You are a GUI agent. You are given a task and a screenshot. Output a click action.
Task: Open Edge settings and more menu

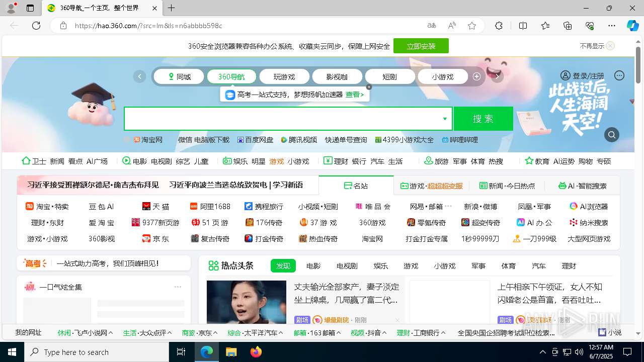[612, 26]
